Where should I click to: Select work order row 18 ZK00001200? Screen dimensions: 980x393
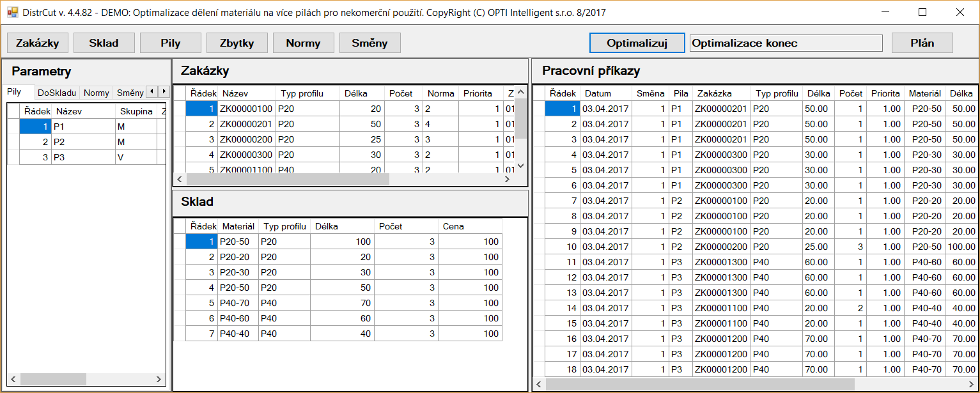[x=755, y=369]
